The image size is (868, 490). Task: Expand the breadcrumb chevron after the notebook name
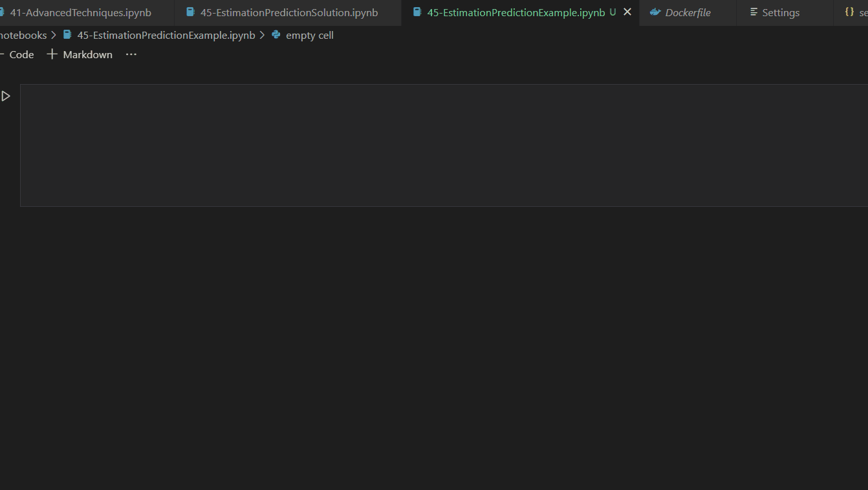click(x=264, y=35)
